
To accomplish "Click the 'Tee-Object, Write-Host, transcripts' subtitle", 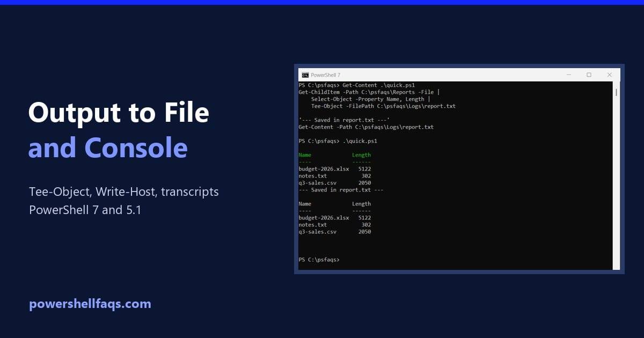I will point(124,192).
